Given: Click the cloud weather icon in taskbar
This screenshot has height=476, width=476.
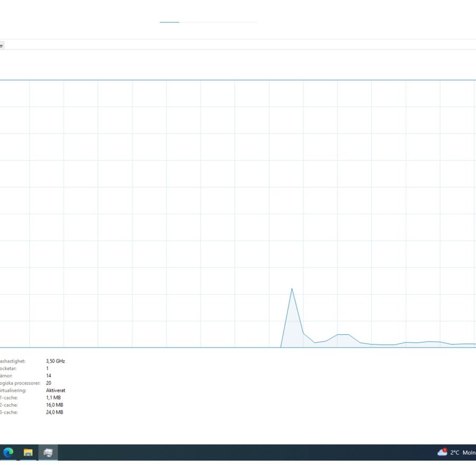Looking at the screenshot, I should [442, 452].
